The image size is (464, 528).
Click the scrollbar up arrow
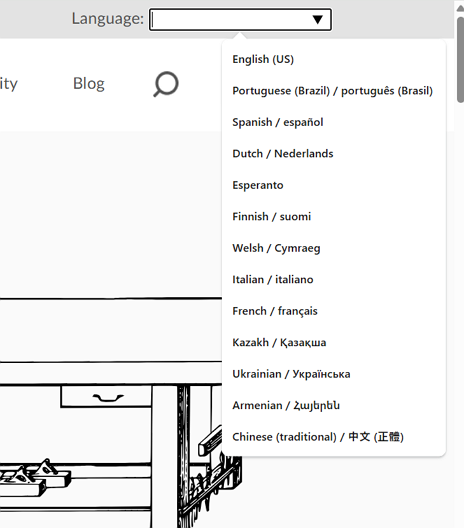(x=460, y=8)
